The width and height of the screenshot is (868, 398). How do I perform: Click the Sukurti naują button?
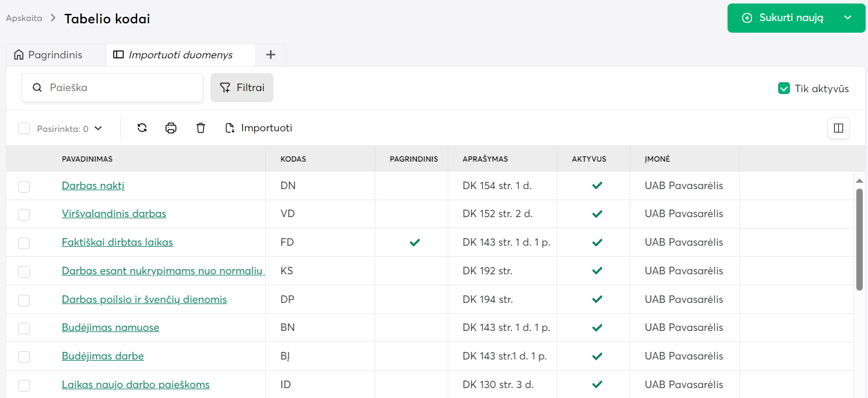784,18
